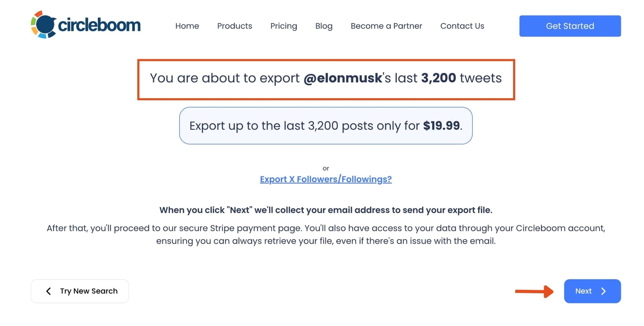Click the @elonmusk handle in the headline
Screen dimensions: 644x326
343,78
